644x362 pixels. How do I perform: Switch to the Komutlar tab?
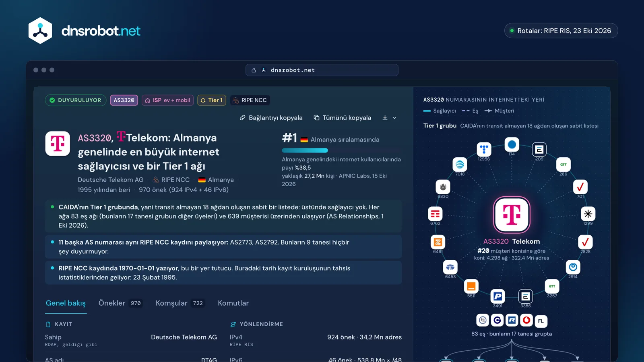(x=233, y=303)
